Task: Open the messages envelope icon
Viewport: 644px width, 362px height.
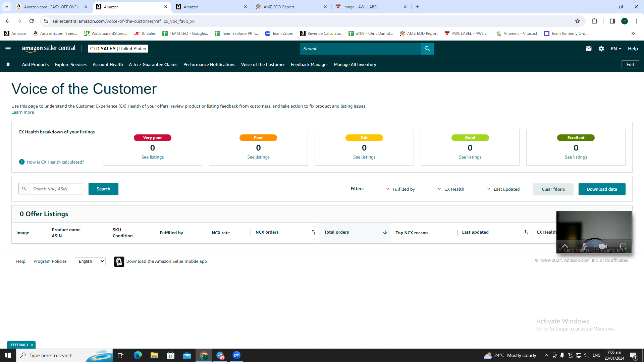Action: point(588,49)
